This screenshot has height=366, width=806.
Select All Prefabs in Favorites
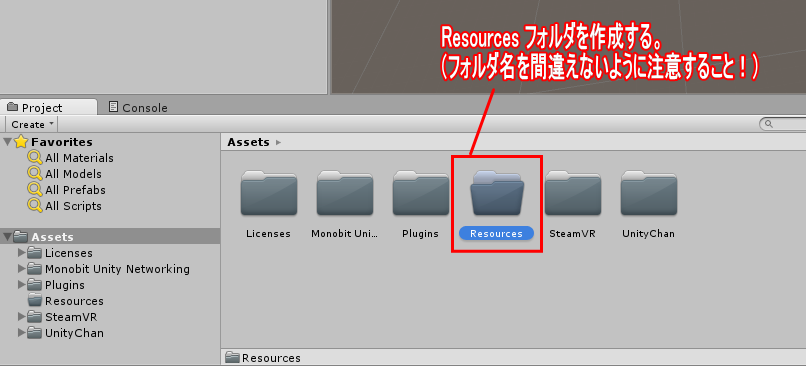tap(75, 190)
